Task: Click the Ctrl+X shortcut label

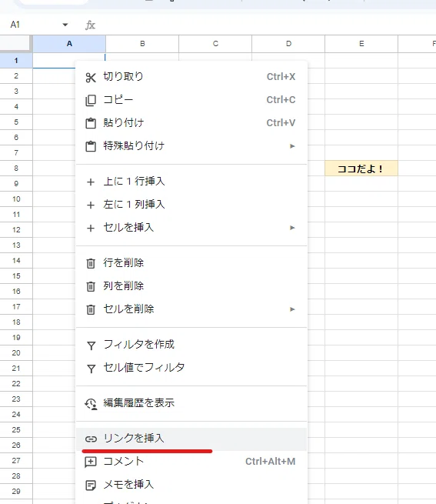Action: [281, 77]
